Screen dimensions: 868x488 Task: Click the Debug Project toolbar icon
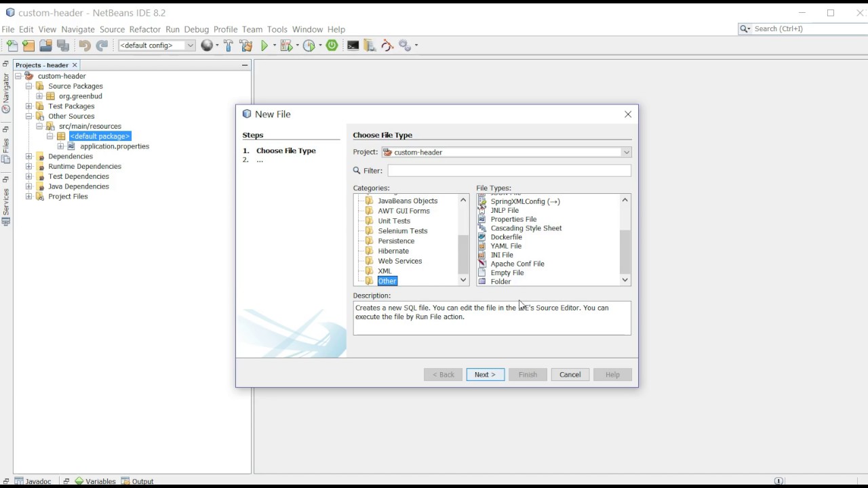pyautogui.click(x=286, y=45)
